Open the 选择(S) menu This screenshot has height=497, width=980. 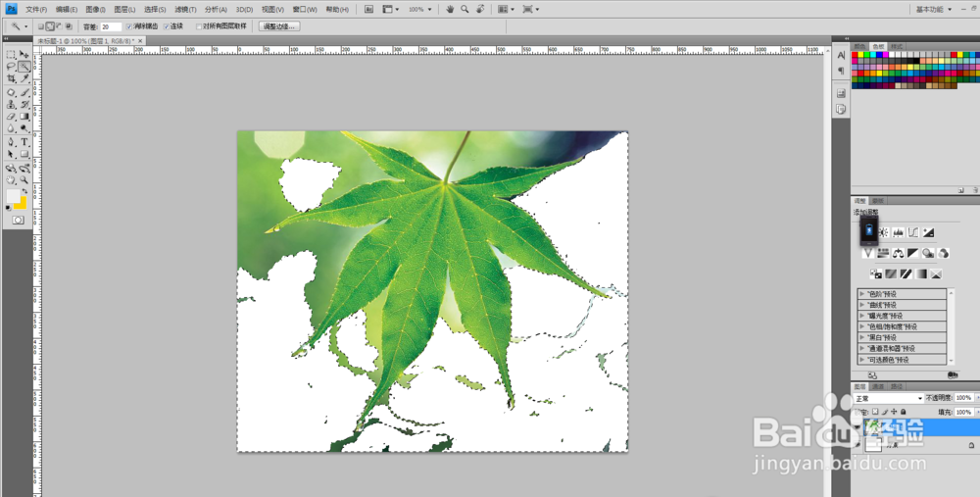(x=155, y=10)
